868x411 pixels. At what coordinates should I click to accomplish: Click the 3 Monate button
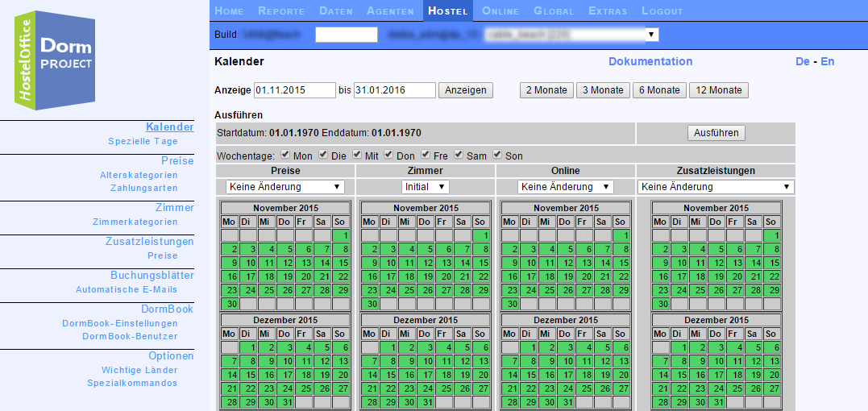(603, 90)
